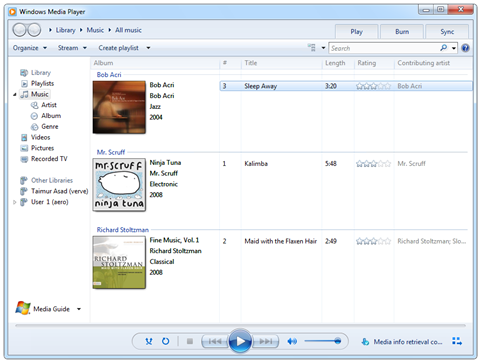Open Create playlist dropdown arrow

point(148,48)
